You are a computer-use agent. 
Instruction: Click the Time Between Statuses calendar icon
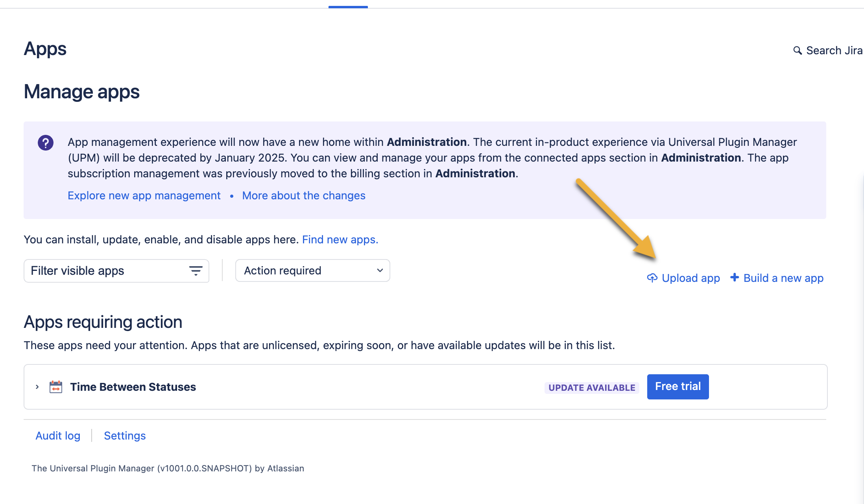56,387
